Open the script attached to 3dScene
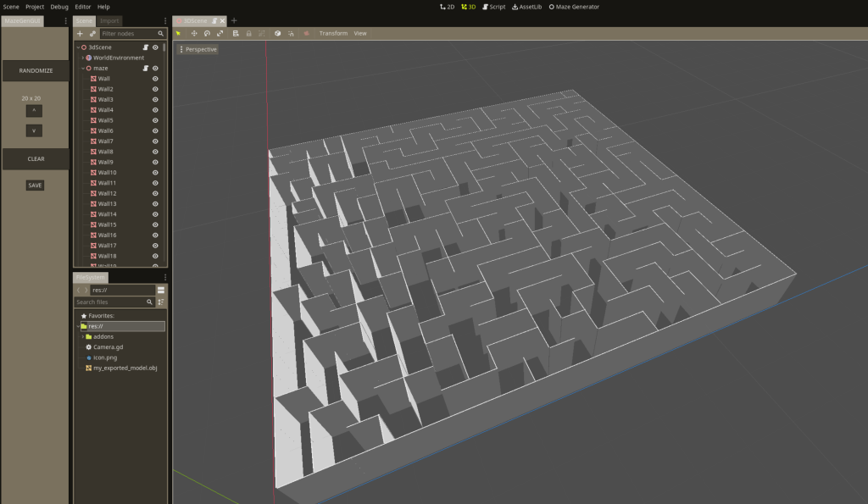Viewport: 868px width, 504px height. (x=146, y=47)
